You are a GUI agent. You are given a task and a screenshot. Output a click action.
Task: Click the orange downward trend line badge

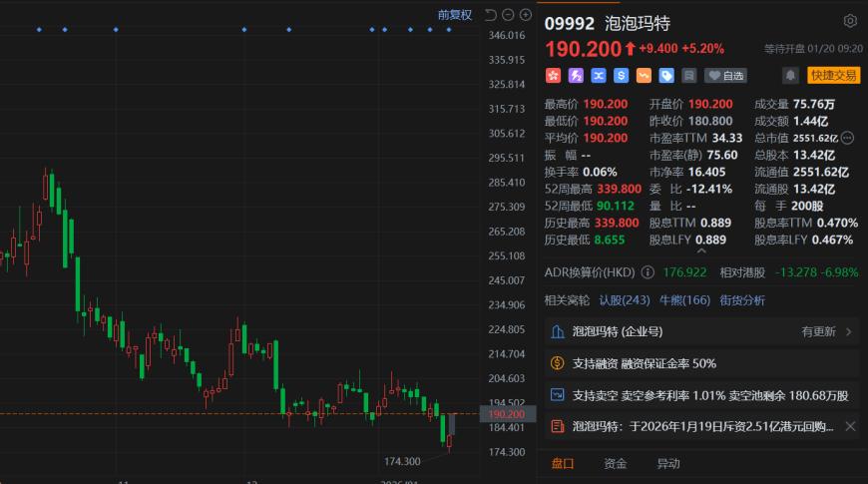(x=644, y=75)
